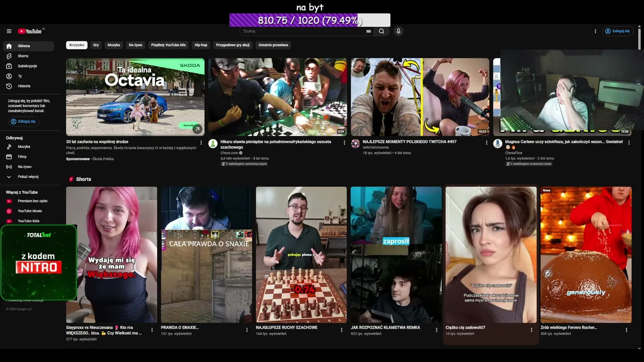Select the Wszystko filter chip
The image size is (644, 362).
click(76, 45)
